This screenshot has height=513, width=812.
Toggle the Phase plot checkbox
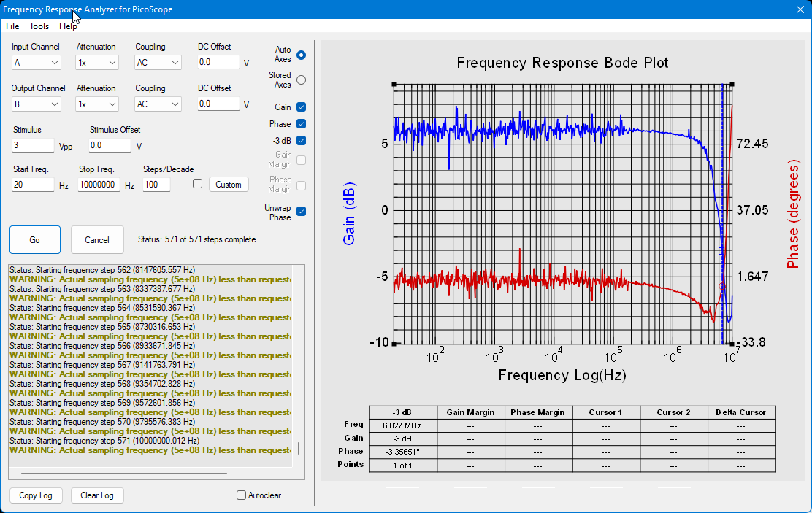pos(301,124)
